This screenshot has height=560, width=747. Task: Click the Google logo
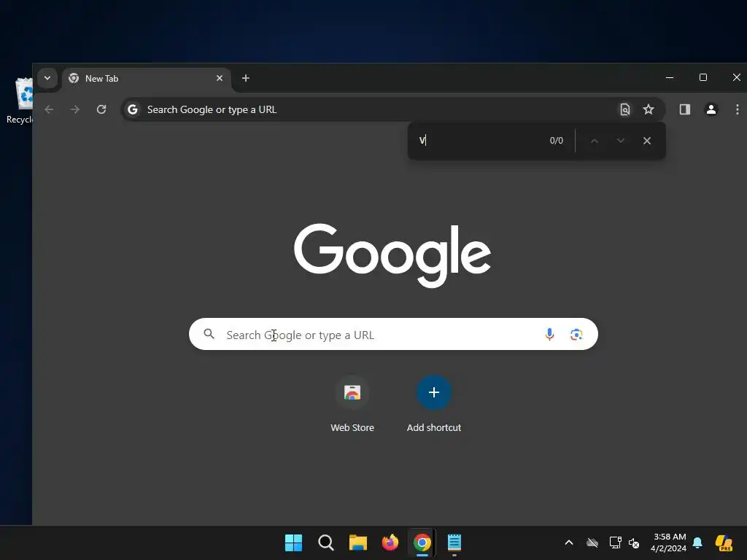(x=392, y=254)
